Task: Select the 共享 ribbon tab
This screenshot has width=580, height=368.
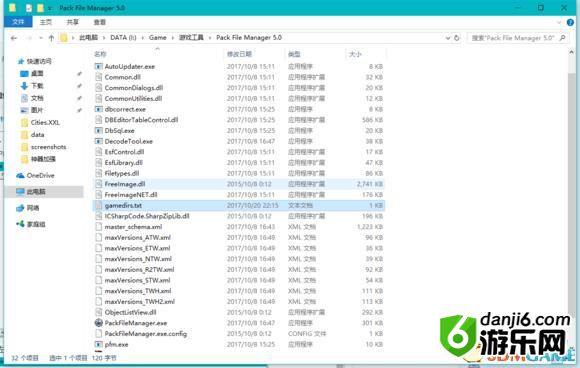Action: pyautogui.click(x=72, y=22)
